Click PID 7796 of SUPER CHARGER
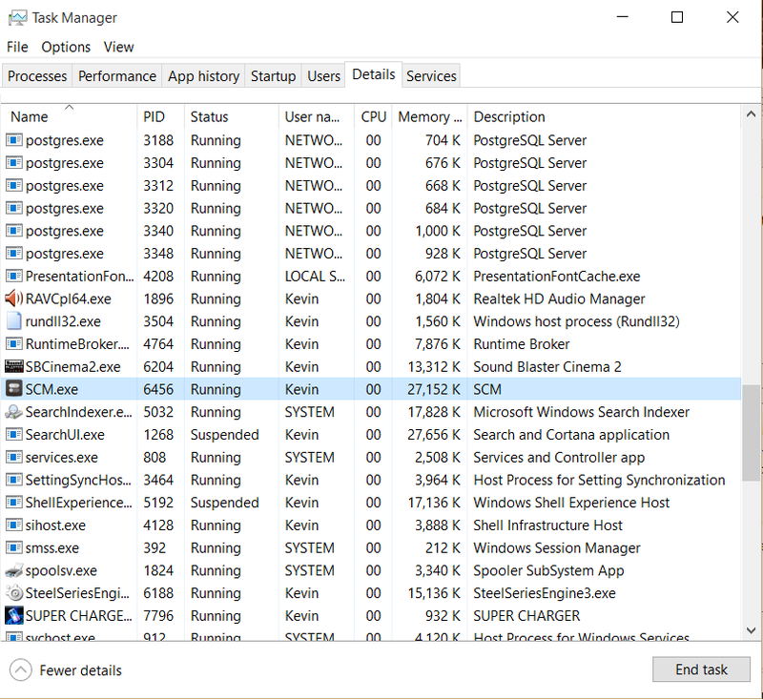 coord(158,616)
